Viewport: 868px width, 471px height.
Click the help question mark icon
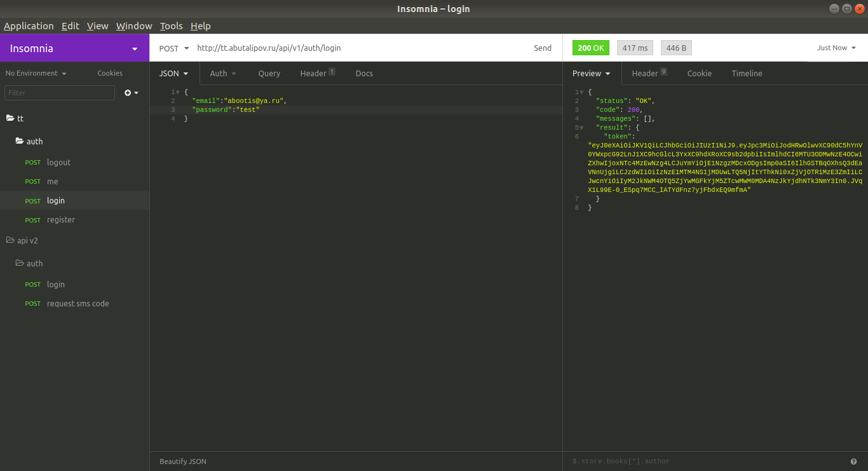[x=853, y=461]
